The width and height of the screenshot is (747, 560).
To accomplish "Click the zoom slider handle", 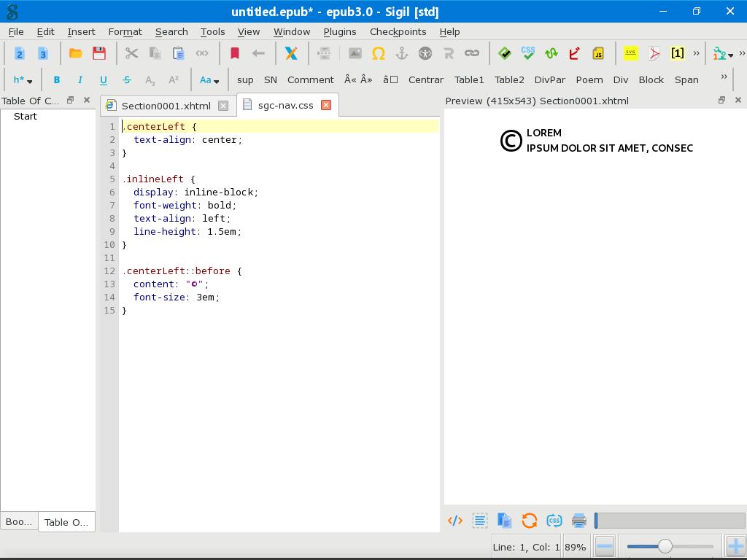I will (x=665, y=546).
